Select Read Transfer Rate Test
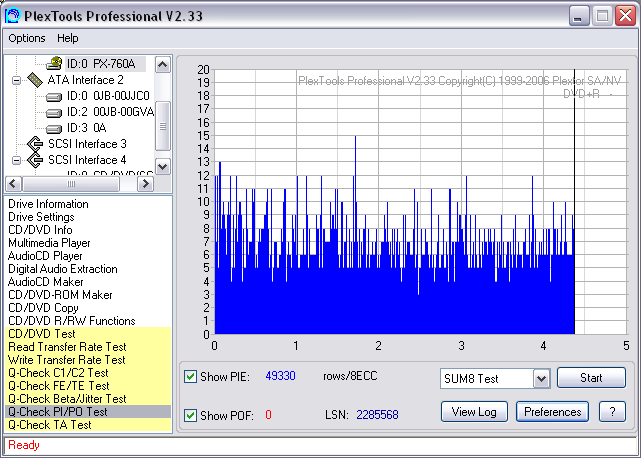The width and height of the screenshot is (641, 458). pyautogui.click(x=88, y=347)
